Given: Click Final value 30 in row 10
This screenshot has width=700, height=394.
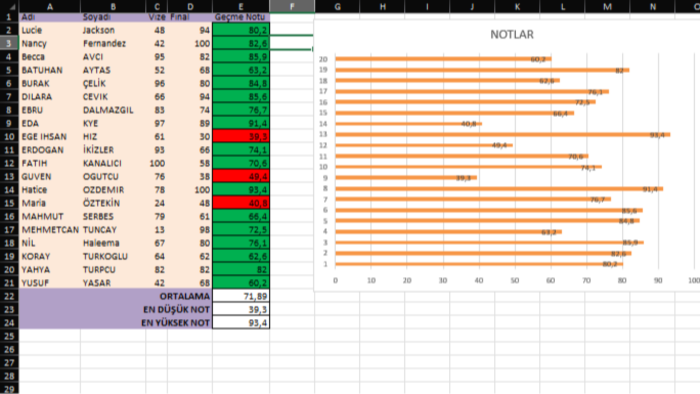Looking at the screenshot, I should click(x=190, y=137).
